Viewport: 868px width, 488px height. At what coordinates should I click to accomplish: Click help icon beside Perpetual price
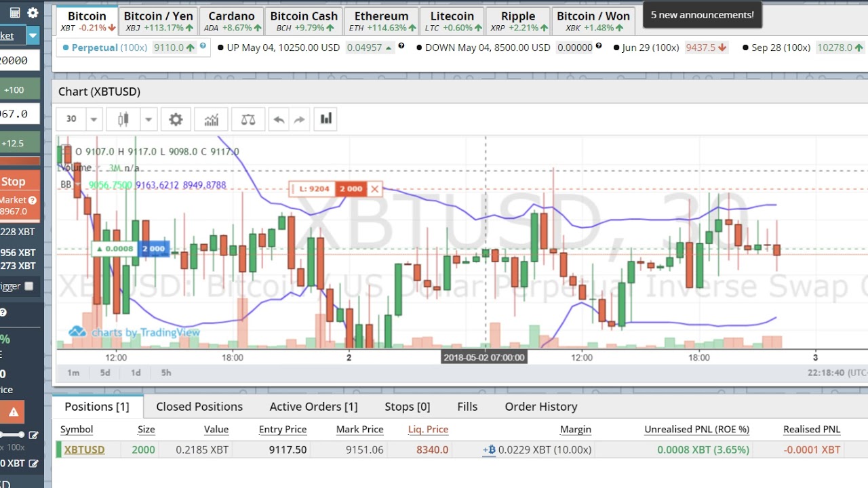[x=203, y=46]
